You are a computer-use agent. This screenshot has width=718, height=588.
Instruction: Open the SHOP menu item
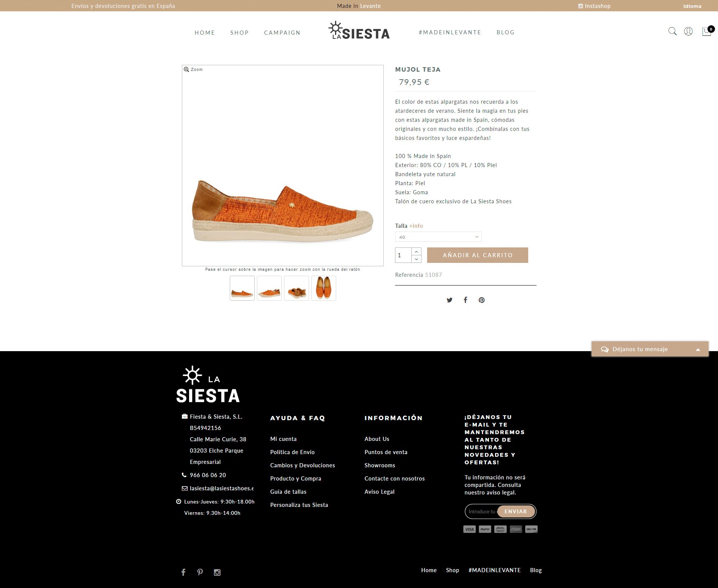click(239, 33)
